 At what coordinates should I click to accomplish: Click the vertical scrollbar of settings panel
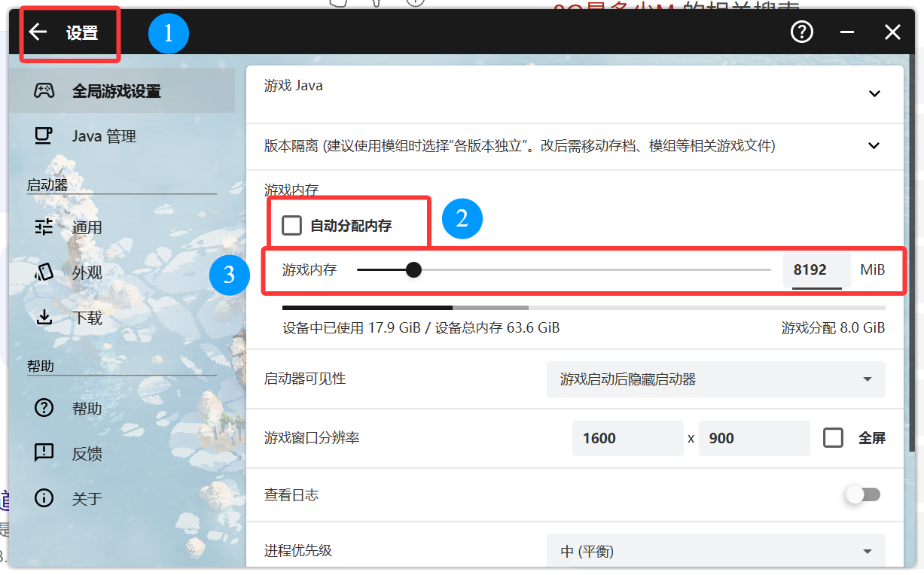click(912, 252)
